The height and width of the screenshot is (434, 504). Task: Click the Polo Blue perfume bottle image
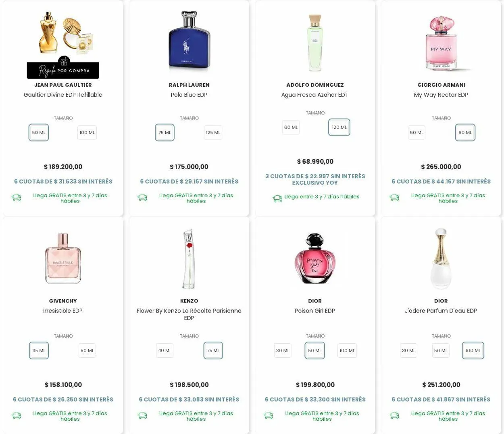[x=189, y=42]
